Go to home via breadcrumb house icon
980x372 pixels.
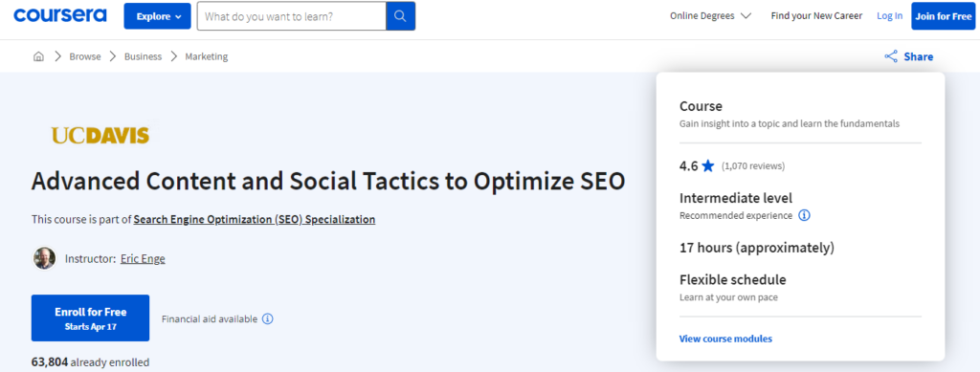pyautogui.click(x=38, y=56)
